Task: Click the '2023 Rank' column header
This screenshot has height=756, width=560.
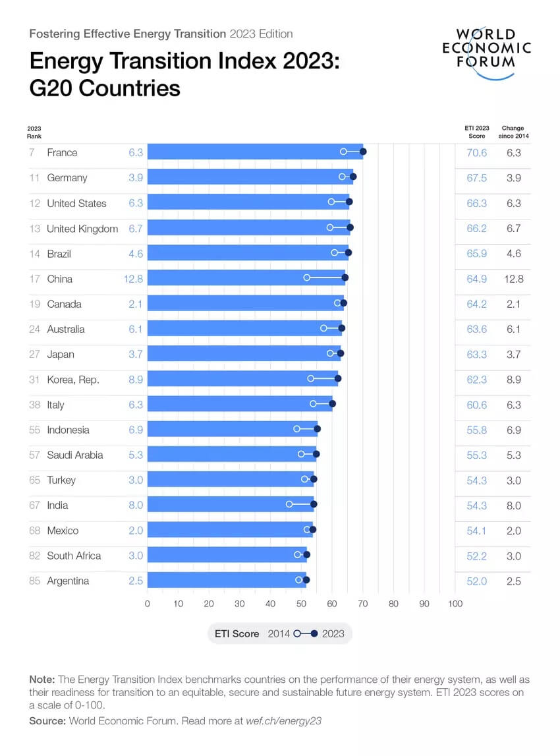Action: click(x=34, y=132)
